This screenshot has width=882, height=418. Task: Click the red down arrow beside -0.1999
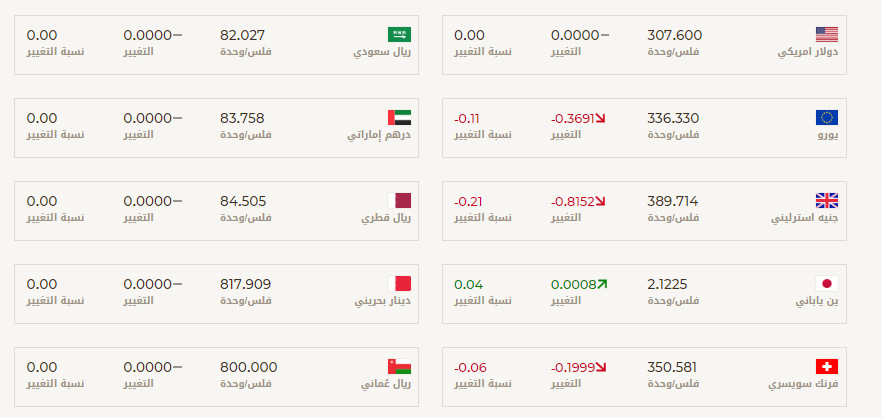[x=601, y=367]
